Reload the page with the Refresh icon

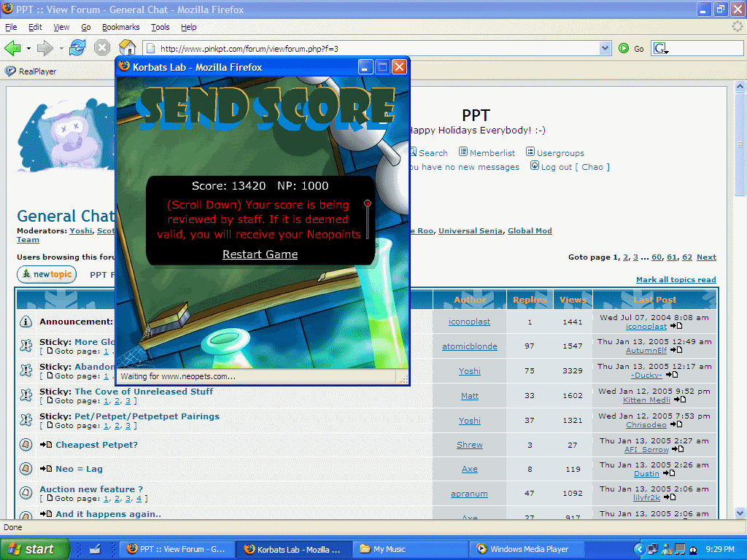click(x=77, y=47)
